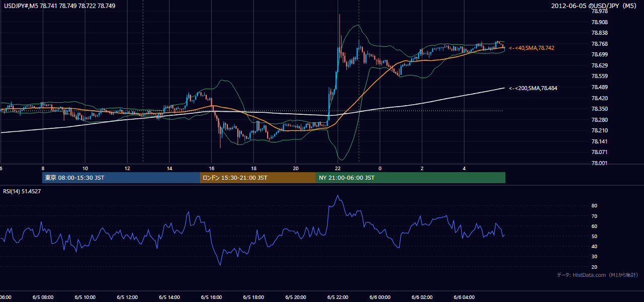Click the 6/6 02:00 date label

tap(422, 297)
